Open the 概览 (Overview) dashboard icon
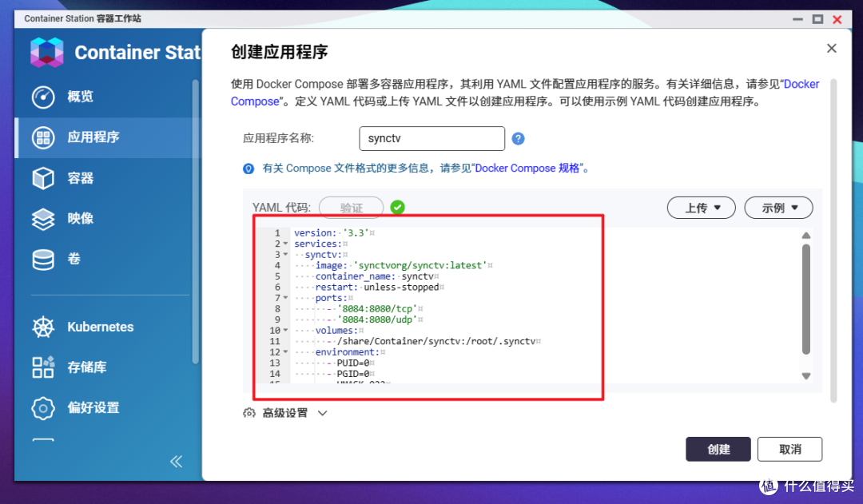This screenshot has height=504, width=863. click(x=43, y=97)
